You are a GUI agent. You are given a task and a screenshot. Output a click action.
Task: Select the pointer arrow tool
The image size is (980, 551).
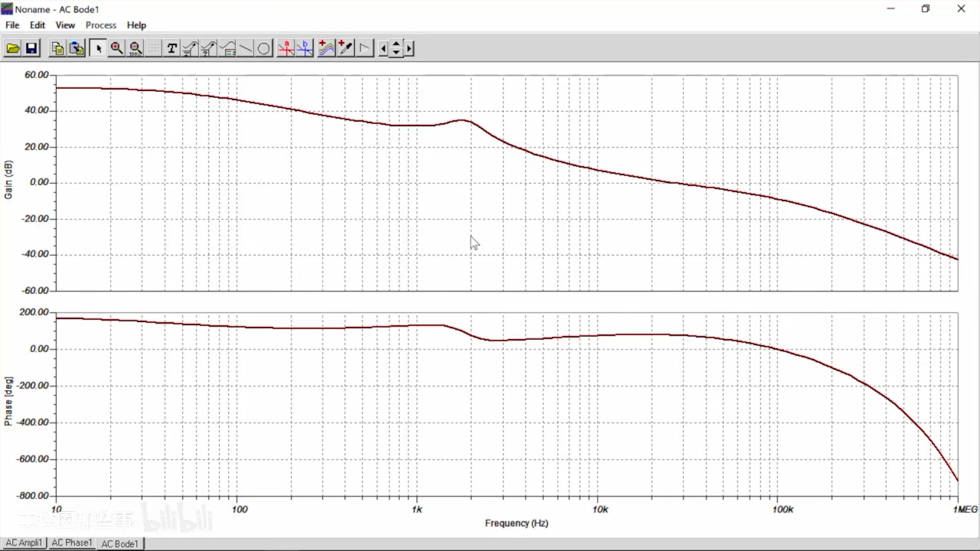[x=99, y=48]
